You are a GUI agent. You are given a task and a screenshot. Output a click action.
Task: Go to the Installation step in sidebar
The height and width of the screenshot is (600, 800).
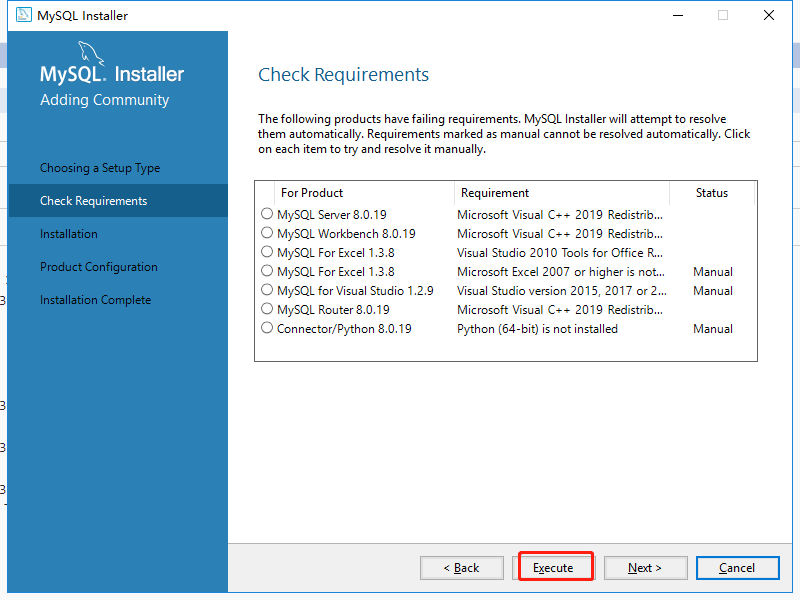pyautogui.click(x=69, y=234)
